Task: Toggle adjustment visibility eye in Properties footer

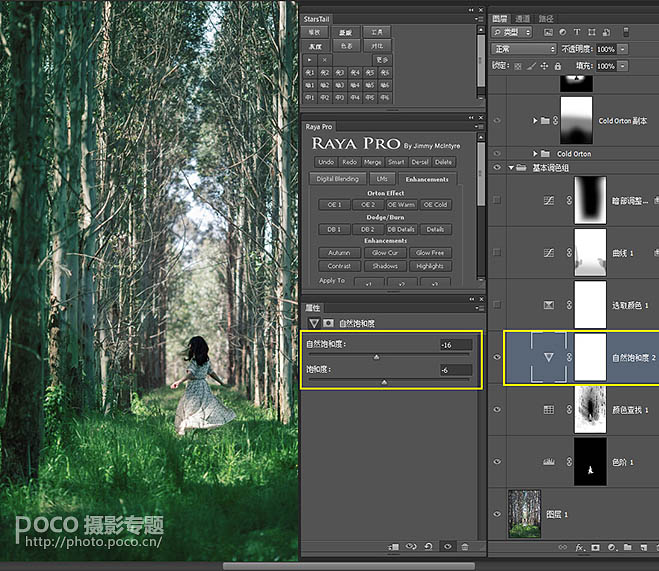Action: pyautogui.click(x=448, y=547)
